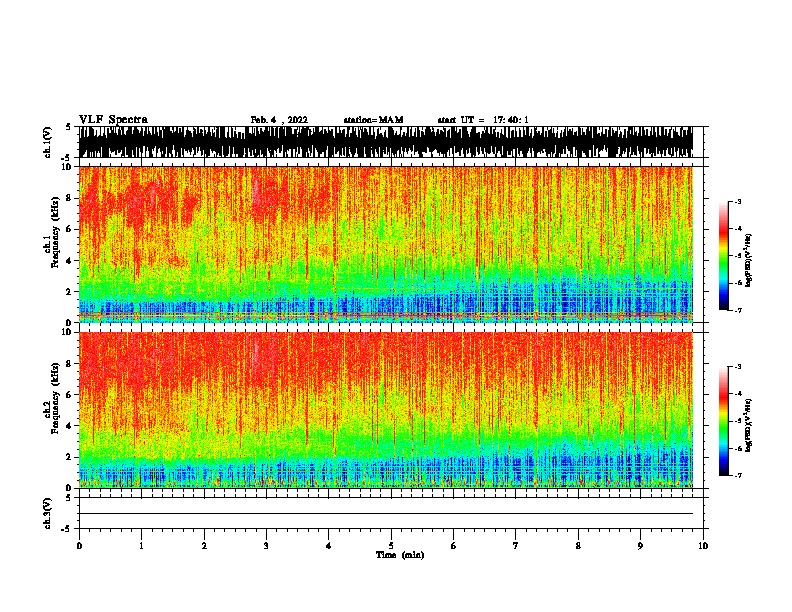The image size is (792, 612).
Task: Click time axis tick label "9"
Action: 640,546
